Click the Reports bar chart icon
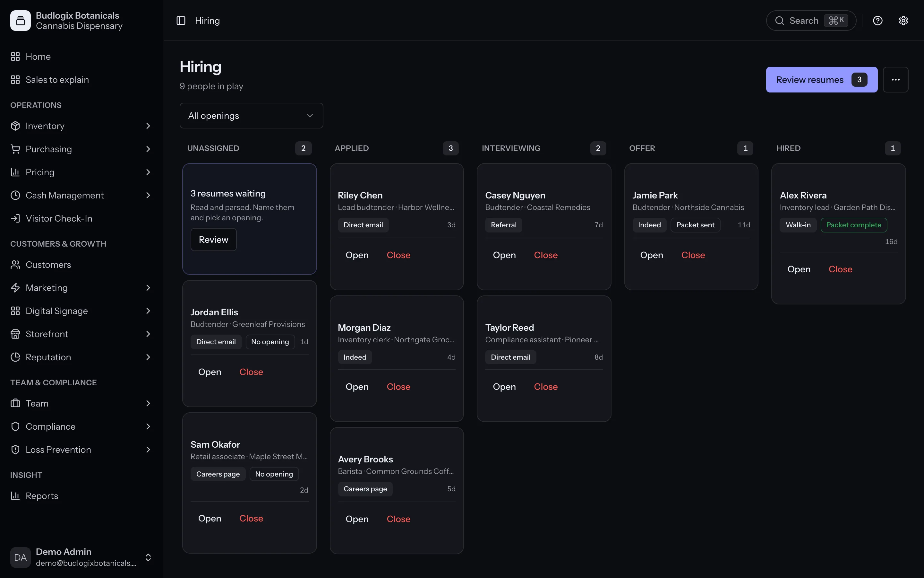 pyautogui.click(x=15, y=496)
